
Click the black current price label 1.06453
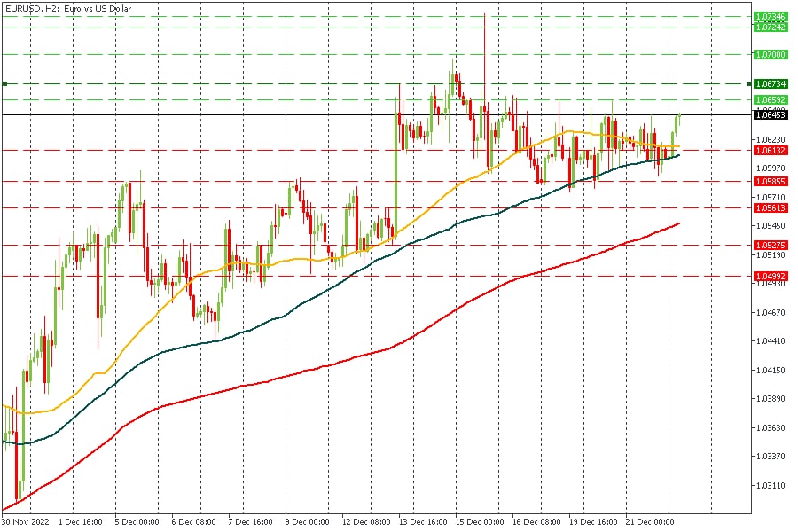771,115
